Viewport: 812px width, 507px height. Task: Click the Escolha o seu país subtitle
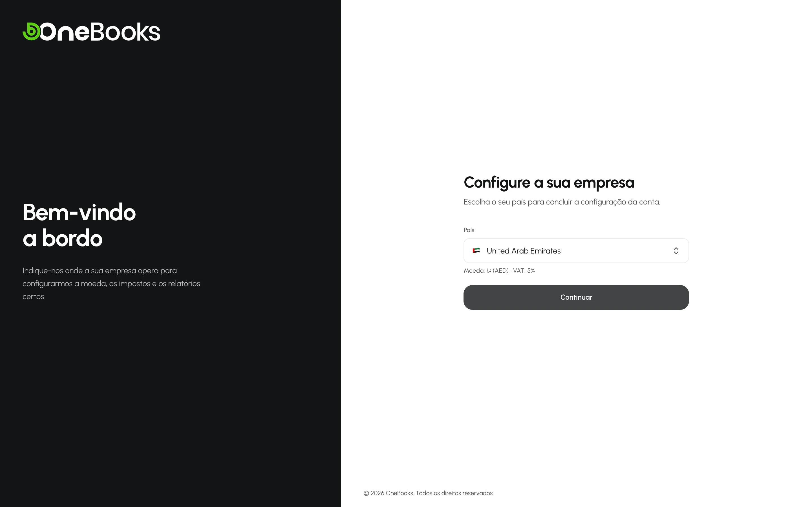pos(562,202)
